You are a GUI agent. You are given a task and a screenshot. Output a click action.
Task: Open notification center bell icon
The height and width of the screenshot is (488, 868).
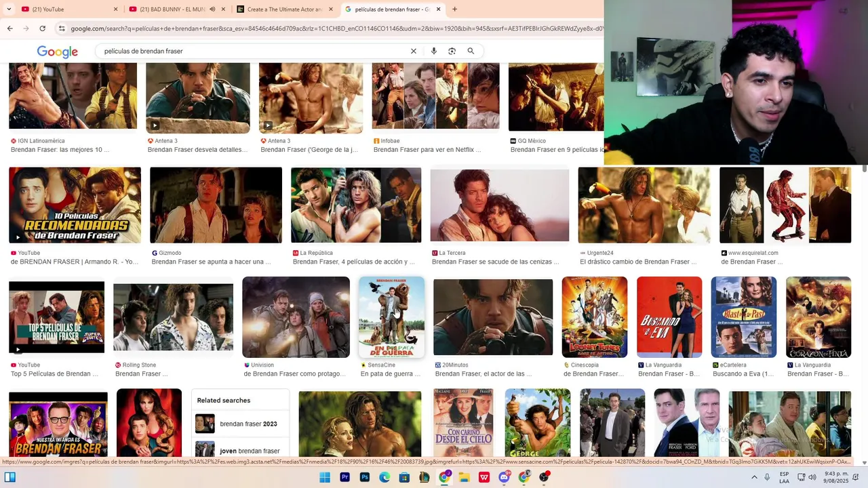(x=856, y=477)
